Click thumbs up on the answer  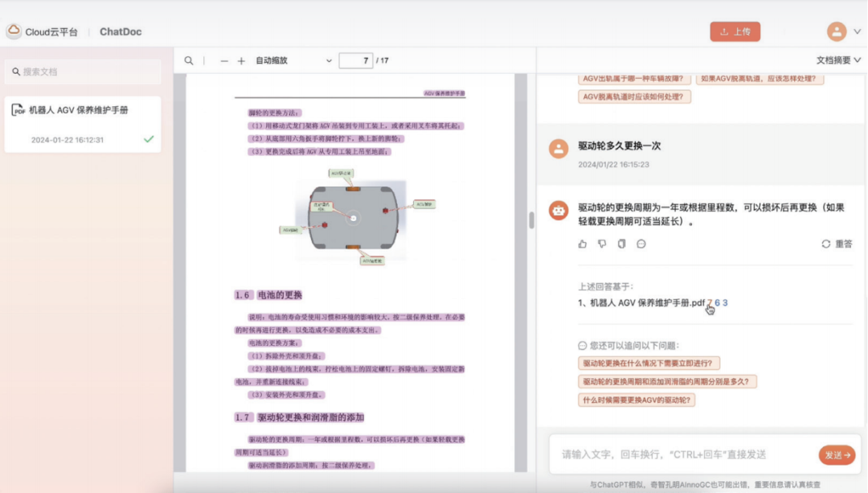583,244
